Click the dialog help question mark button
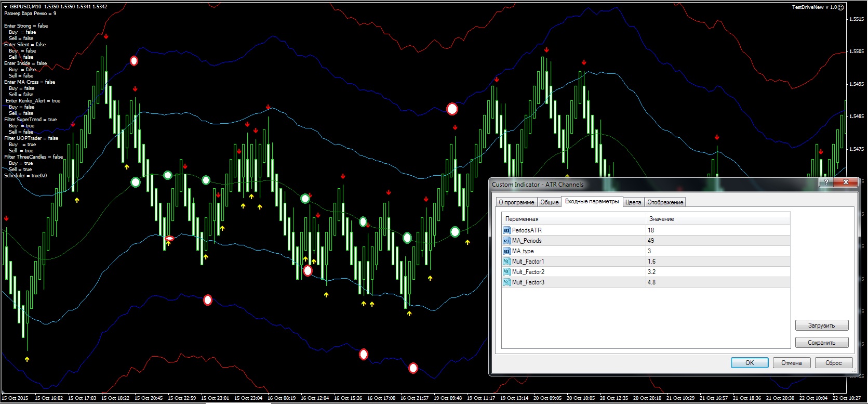 pos(826,182)
